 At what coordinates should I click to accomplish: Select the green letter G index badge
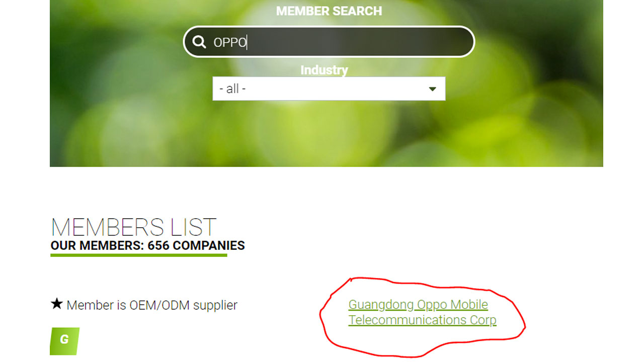click(64, 341)
